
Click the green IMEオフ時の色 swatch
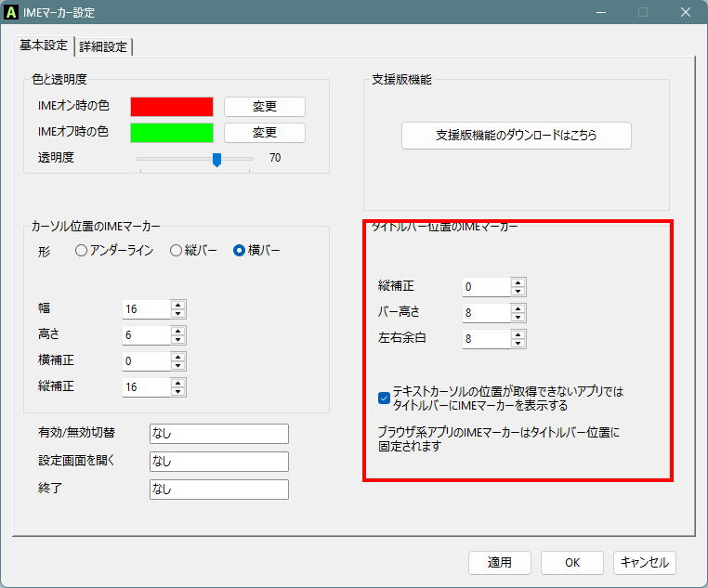pyautogui.click(x=172, y=133)
